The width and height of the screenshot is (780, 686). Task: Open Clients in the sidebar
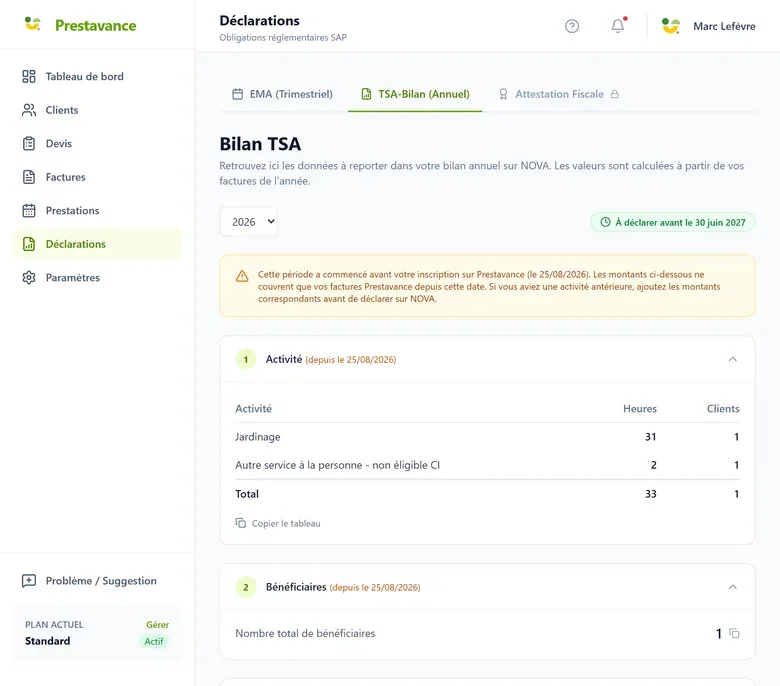(97, 110)
